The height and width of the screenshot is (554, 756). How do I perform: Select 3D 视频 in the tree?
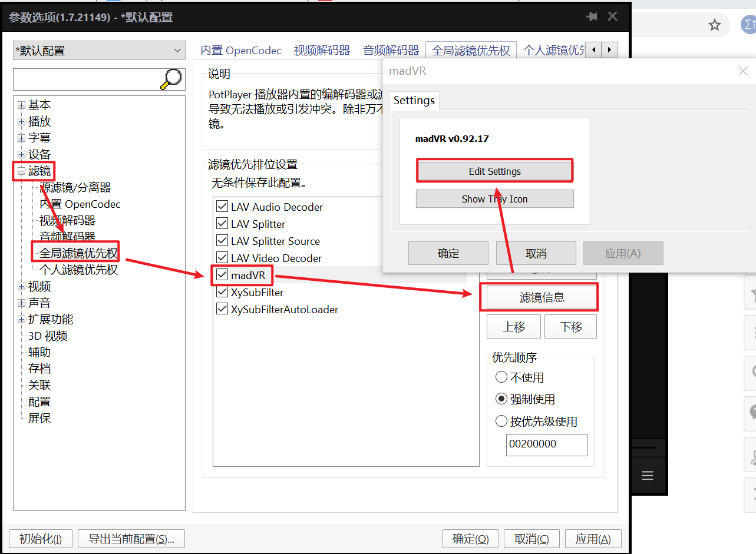tap(48, 336)
